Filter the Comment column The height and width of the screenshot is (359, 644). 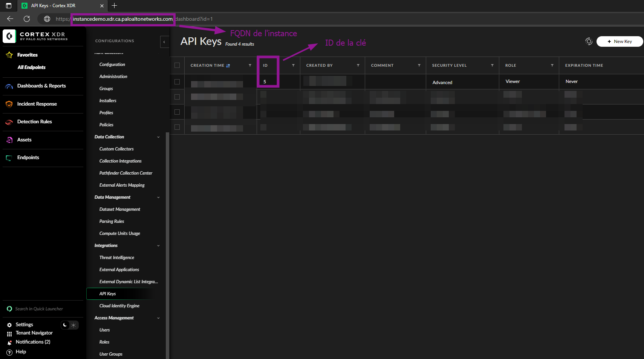[419, 66]
